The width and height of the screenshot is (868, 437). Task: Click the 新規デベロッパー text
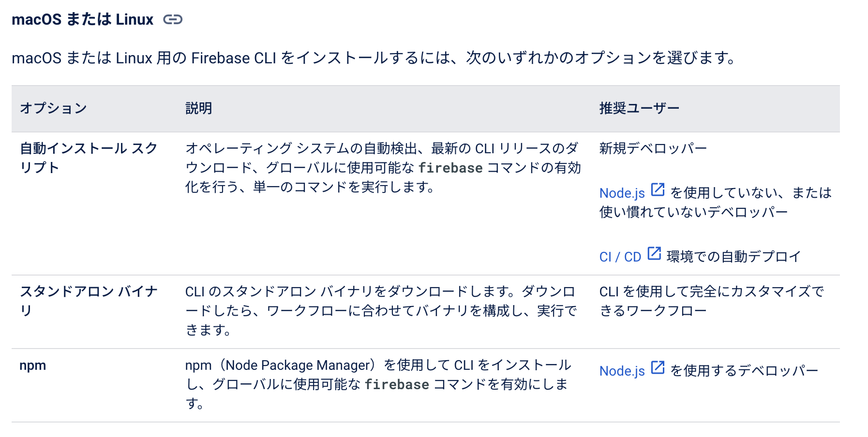click(653, 148)
